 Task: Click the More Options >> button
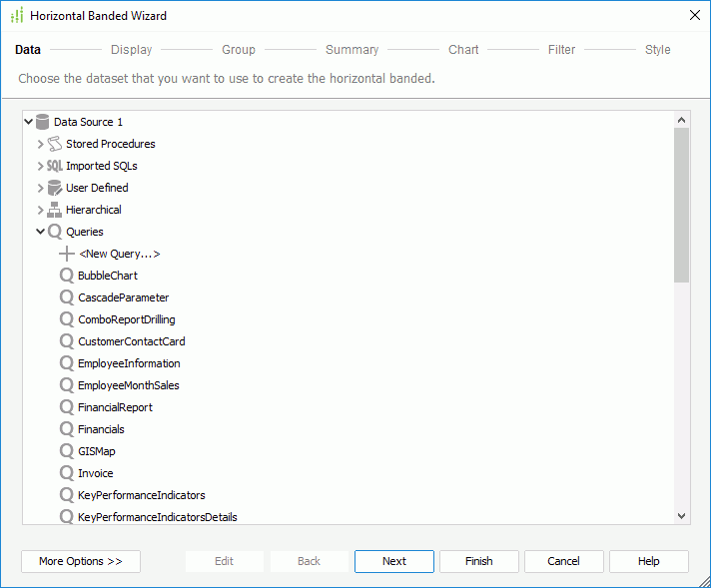coord(81,561)
